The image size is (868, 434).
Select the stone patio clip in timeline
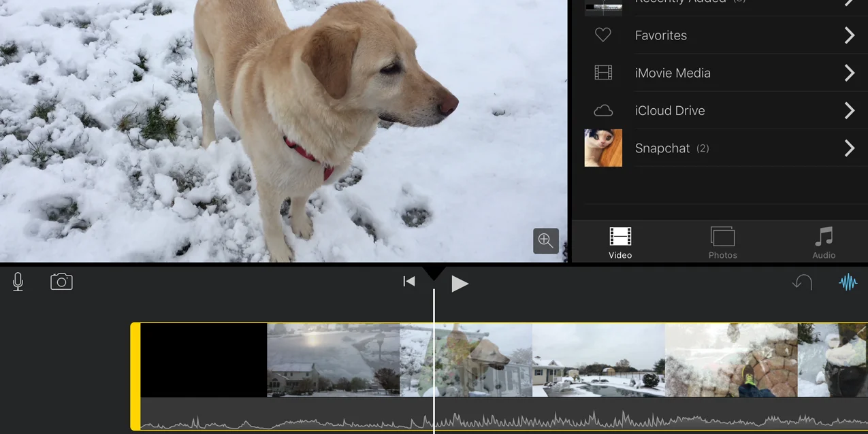tap(731, 360)
